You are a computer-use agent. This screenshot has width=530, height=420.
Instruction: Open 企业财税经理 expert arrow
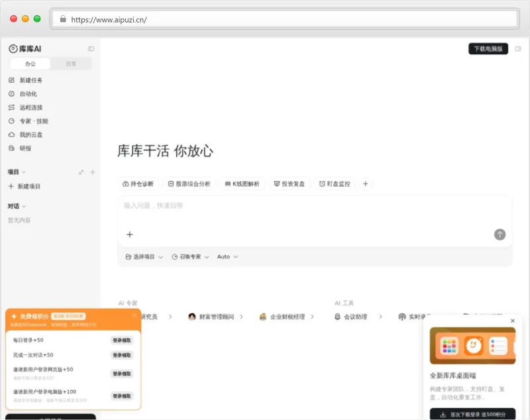coord(312,317)
